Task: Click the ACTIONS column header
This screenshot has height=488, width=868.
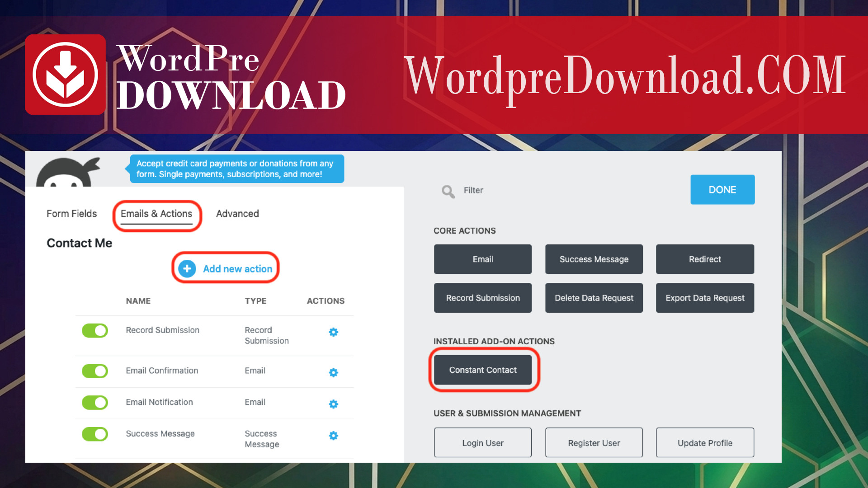Action: (x=325, y=301)
